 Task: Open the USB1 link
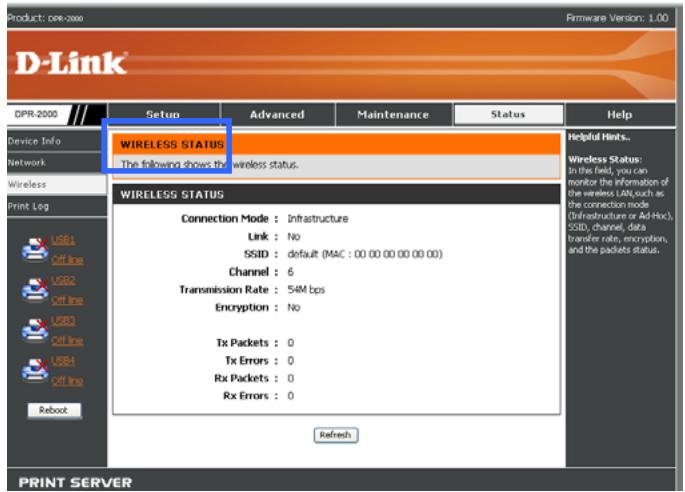click(x=63, y=240)
